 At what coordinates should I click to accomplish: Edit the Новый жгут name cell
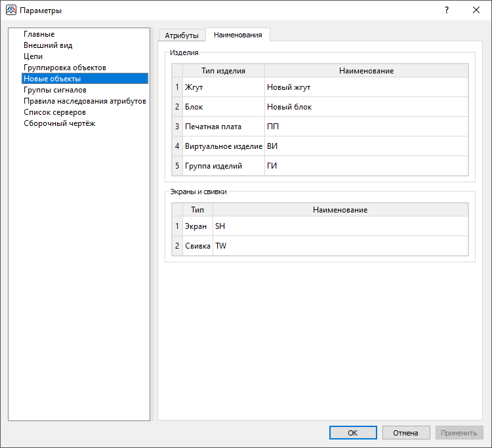click(x=366, y=87)
